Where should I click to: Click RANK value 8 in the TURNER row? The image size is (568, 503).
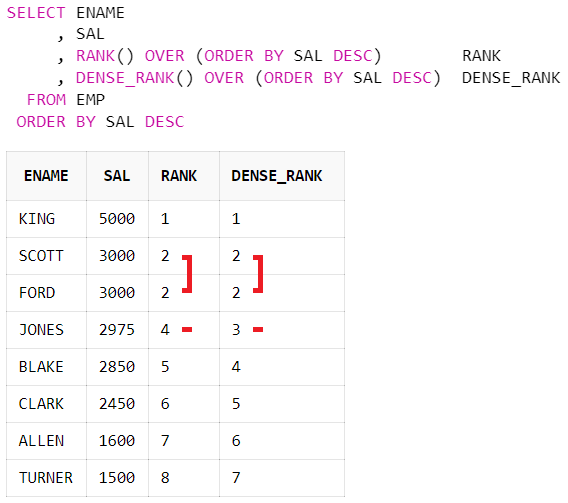pos(165,478)
